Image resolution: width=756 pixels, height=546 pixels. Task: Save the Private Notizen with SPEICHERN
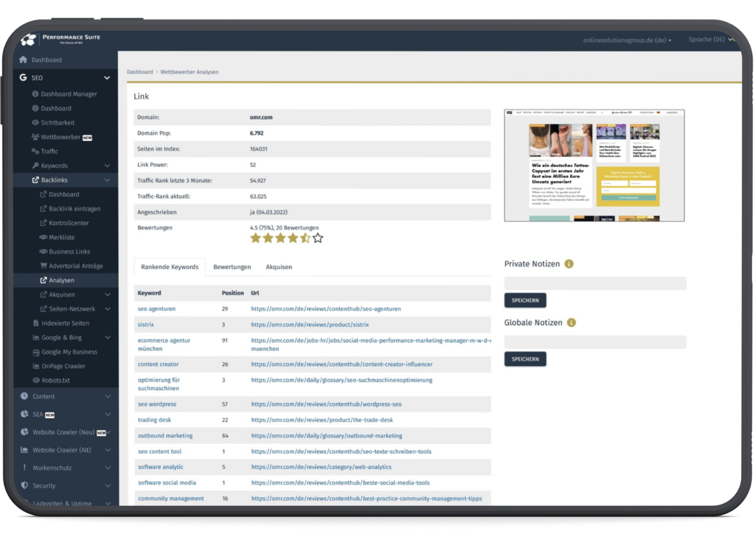tap(525, 300)
